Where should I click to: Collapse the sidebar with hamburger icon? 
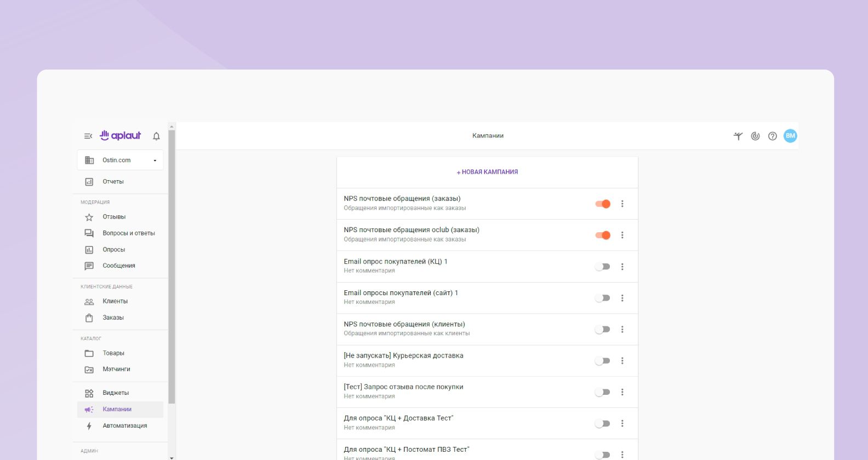click(88, 136)
